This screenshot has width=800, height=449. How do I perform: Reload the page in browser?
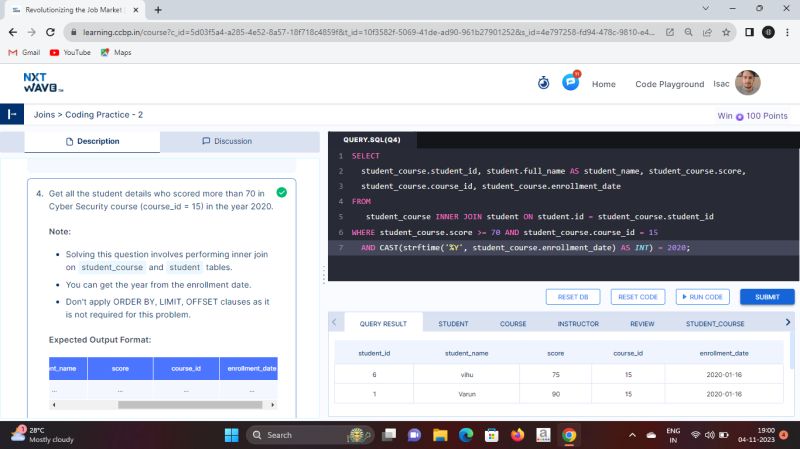[x=51, y=32]
